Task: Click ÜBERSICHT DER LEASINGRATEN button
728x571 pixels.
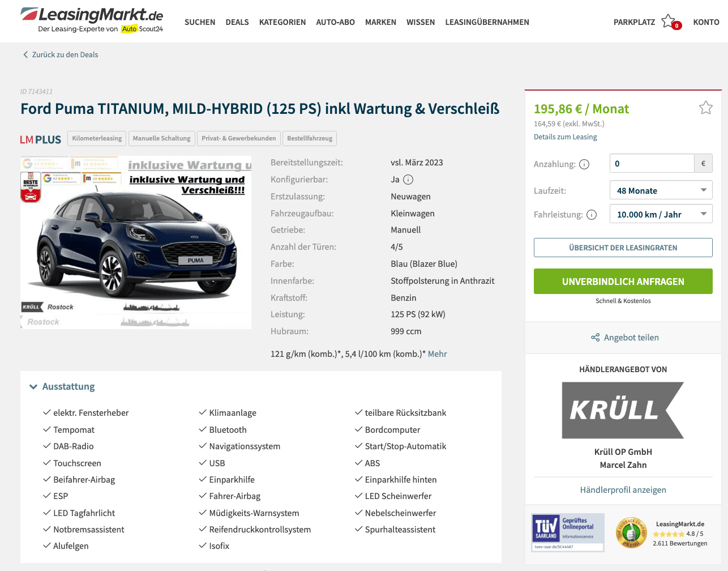Action: 623,248
